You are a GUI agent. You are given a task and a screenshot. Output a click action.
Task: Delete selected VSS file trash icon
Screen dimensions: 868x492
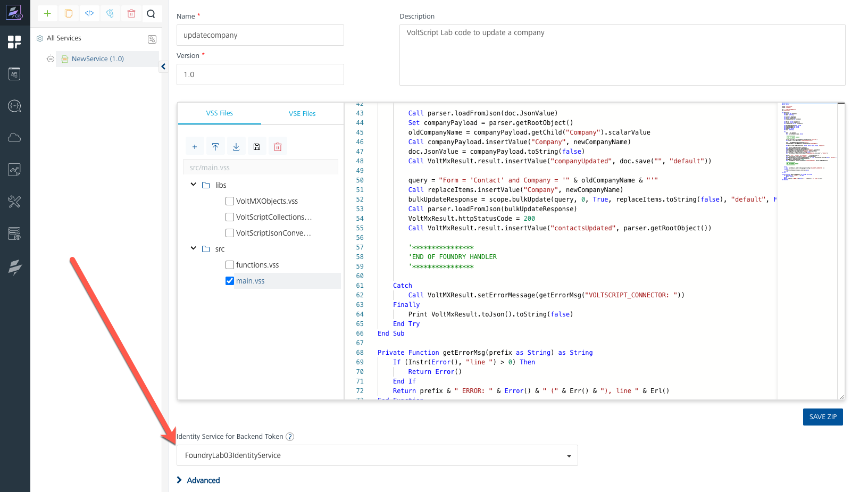[278, 147]
